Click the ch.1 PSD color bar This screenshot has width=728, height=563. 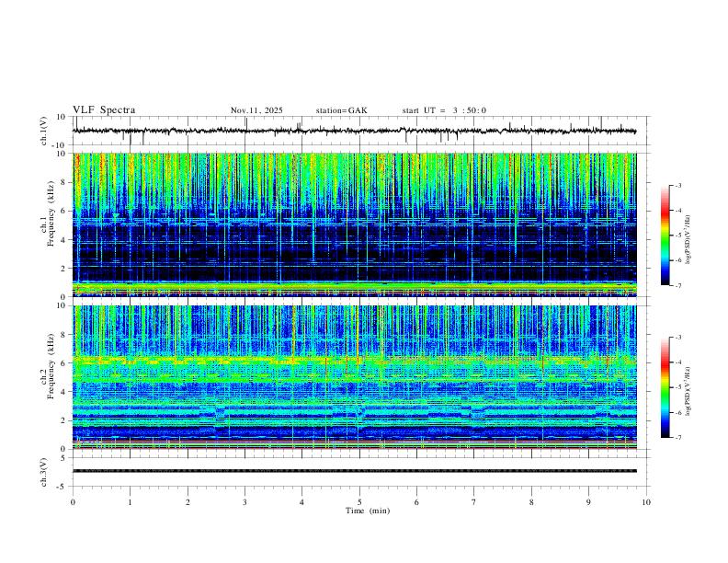click(665, 236)
